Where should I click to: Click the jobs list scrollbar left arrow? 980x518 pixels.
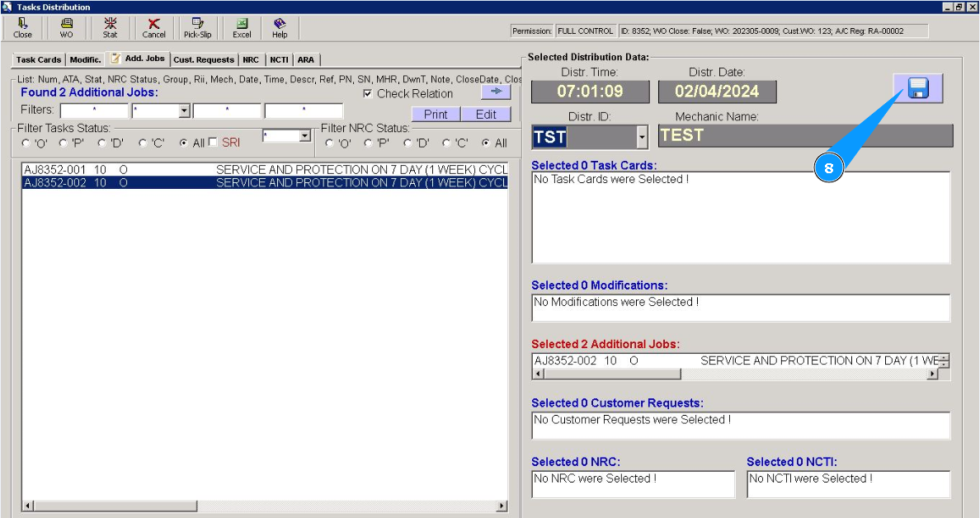pyautogui.click(x=27, y=506)
